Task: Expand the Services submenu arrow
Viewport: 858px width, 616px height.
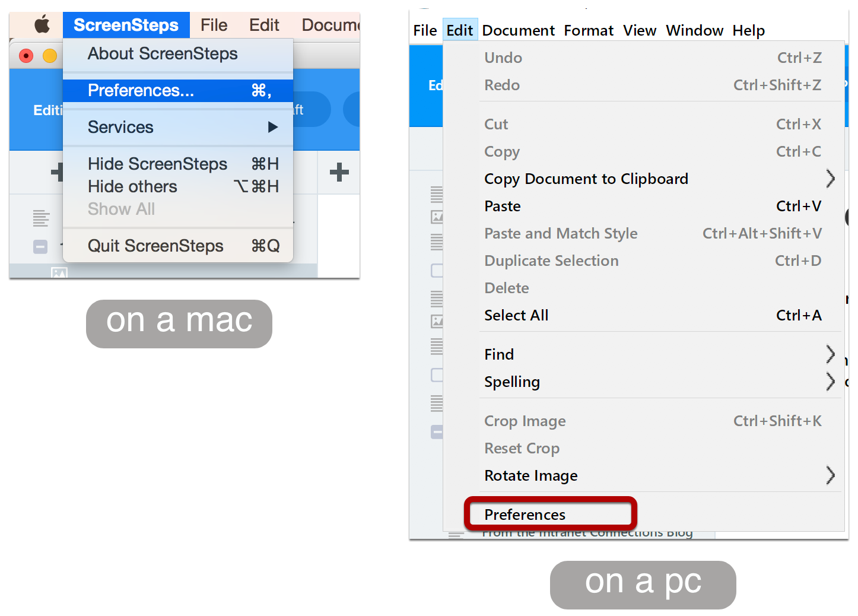Action: tap(272, 127)
